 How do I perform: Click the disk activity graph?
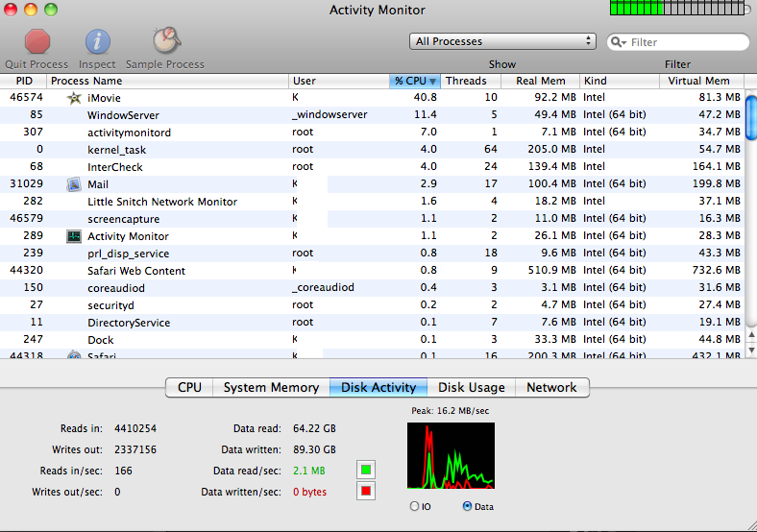click(x=451, y=456)
